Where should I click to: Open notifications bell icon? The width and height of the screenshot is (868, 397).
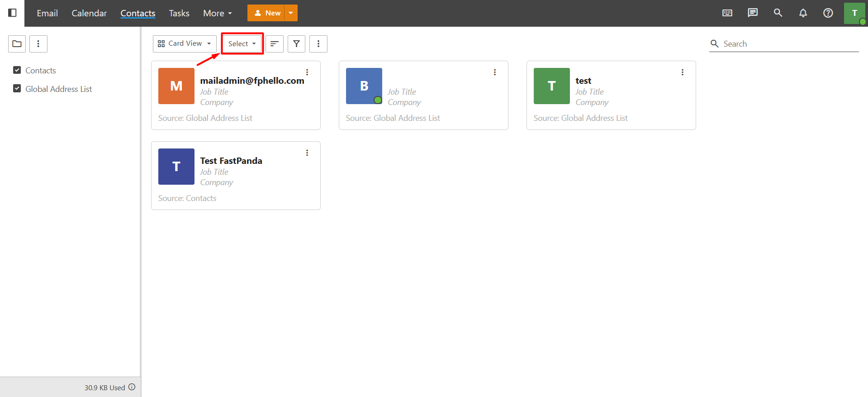(803, 13)
